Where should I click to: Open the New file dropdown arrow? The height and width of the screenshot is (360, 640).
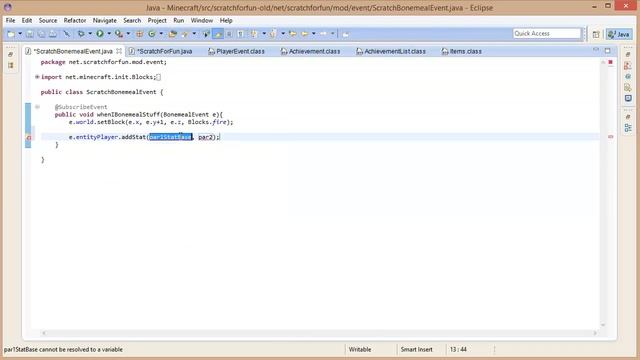[20, 34]
